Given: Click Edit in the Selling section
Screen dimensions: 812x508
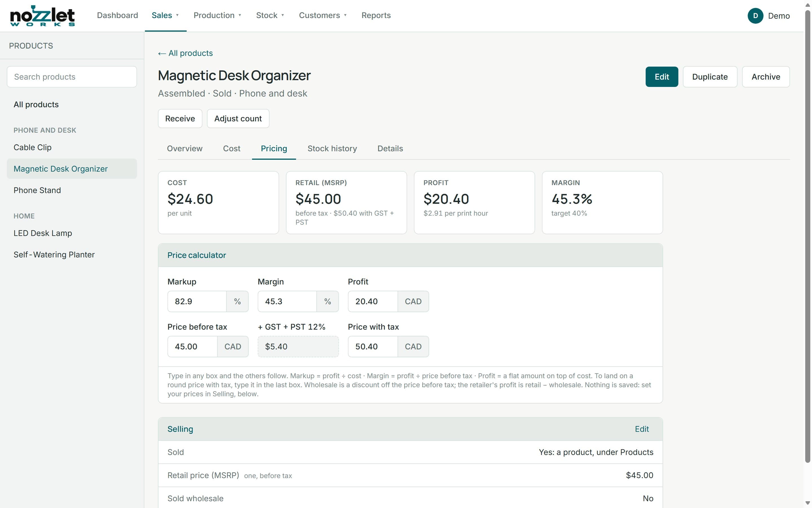Looking at the screenshot, I should click(x=641, y=429).
